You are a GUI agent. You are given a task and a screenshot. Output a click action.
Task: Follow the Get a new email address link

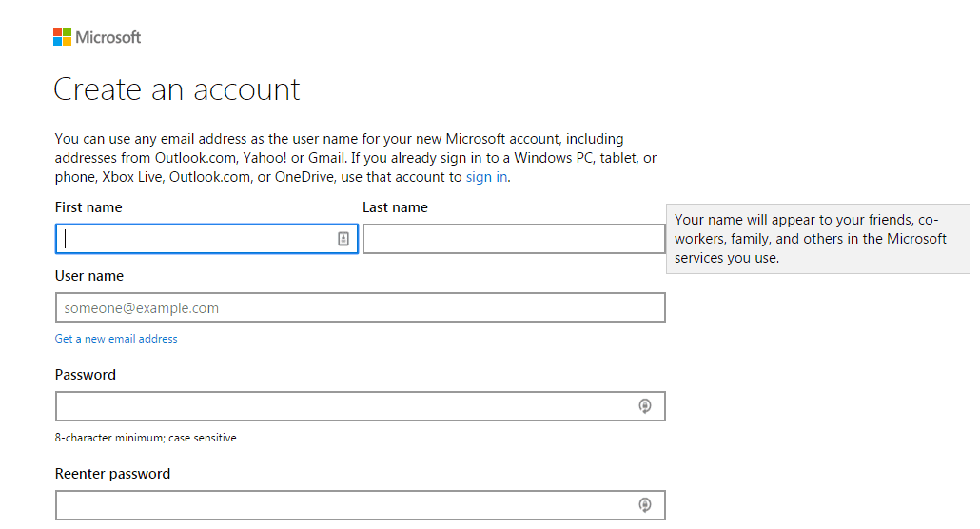[116, 339]
